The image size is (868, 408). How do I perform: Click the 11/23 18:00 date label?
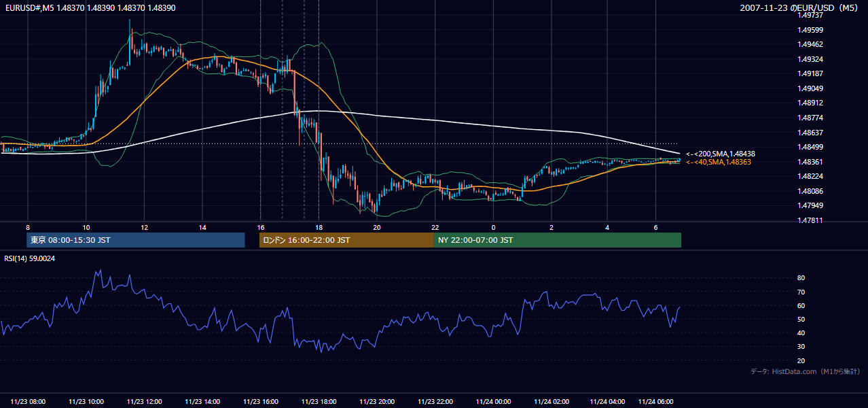tap(319, 402)
